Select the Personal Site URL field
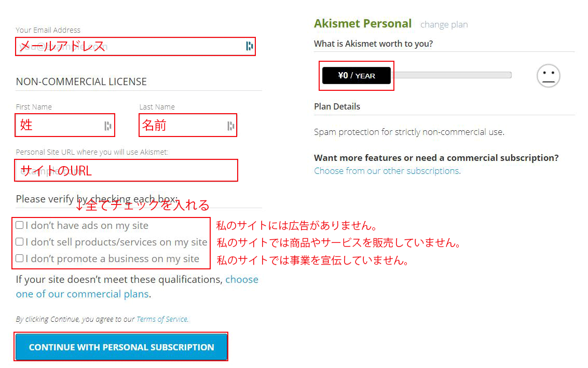Viewport: 588px width, 368px height. [x=127, y=170]
